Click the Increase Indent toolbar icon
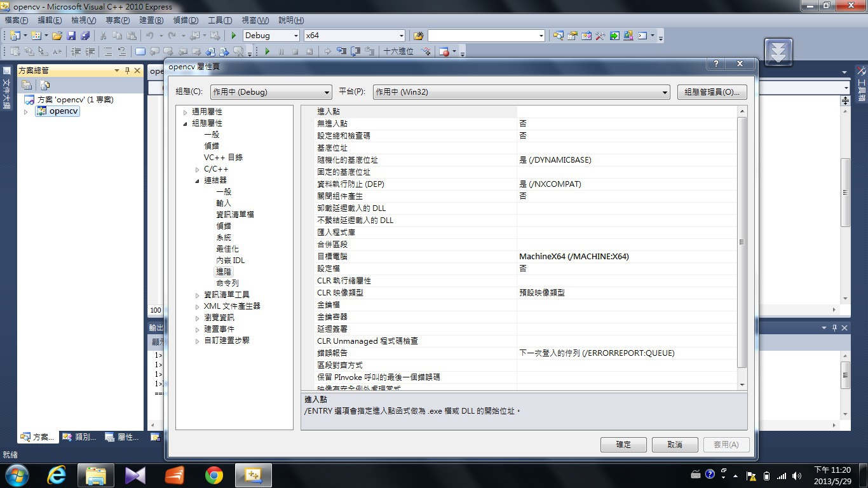This screenshot has width=868, height=488. pos(90,51)
